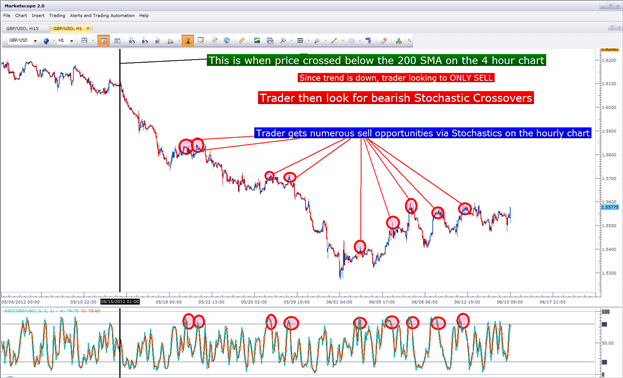Image resolution: width=623 pixels, height=378 pixels.
Task: Open the H1 timeframe dropdown
Action: [x=72, y=41]
